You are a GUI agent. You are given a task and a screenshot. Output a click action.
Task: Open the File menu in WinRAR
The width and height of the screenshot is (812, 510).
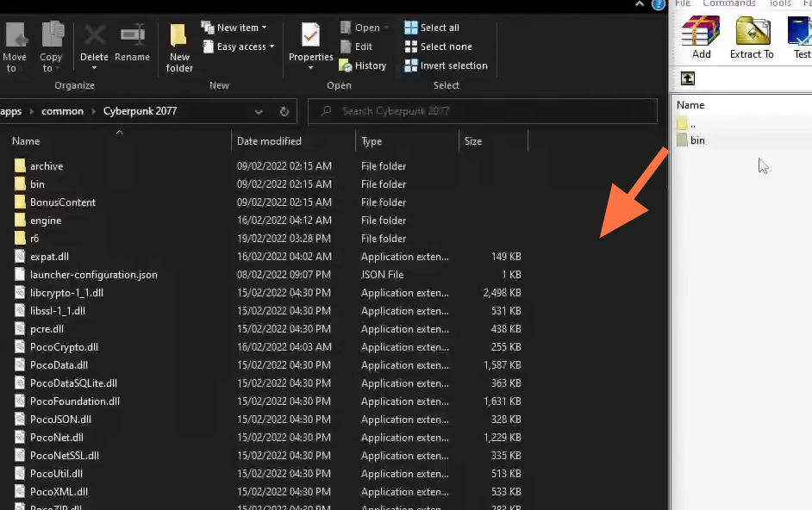[x=683, y=3]
